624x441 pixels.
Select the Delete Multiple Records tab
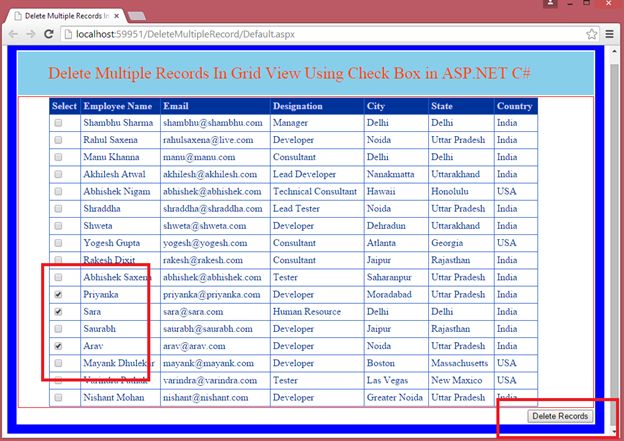point(66,16)
